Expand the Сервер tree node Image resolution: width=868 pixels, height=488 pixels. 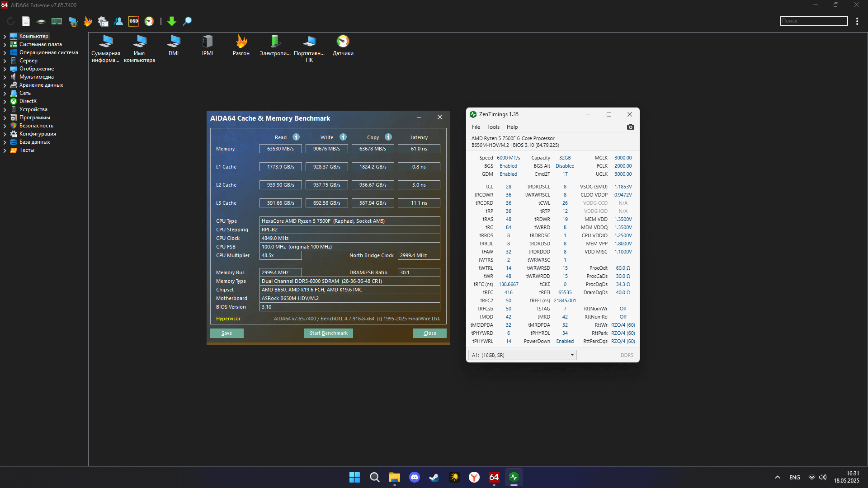[5, 61]
